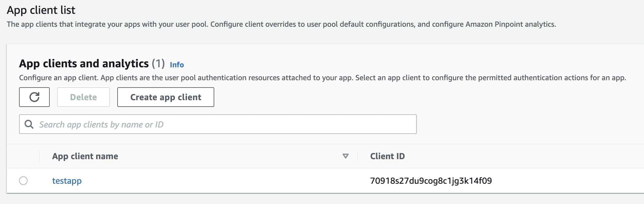Sort by the App client name triangle
Screen dimensions: 644x204
pyautogui.click(x=345, y=156)
